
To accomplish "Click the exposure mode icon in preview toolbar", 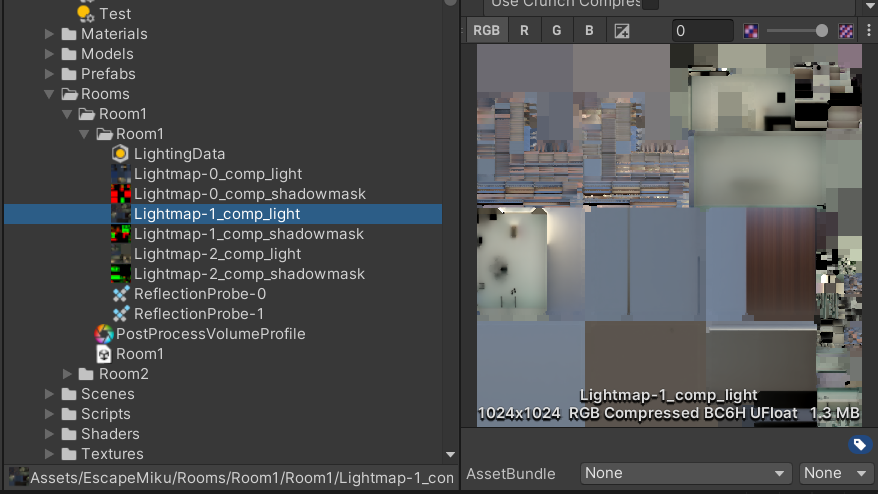I will click(621, 31).
